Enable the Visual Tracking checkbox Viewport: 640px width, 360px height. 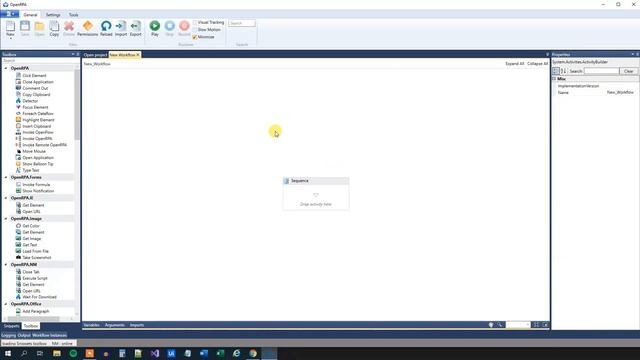click(x=195, y=22)
